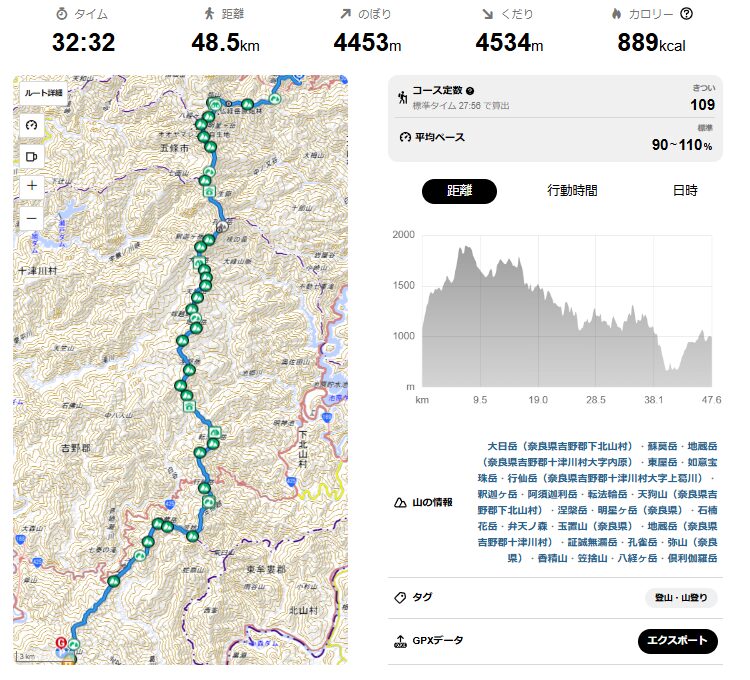Click the hiker icon beside コース定数

coord(401,97)
